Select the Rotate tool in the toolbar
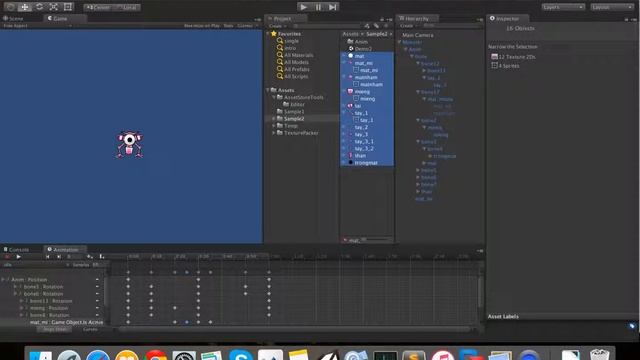The height and width of the screenshot is (360, 640). [39, 7]
